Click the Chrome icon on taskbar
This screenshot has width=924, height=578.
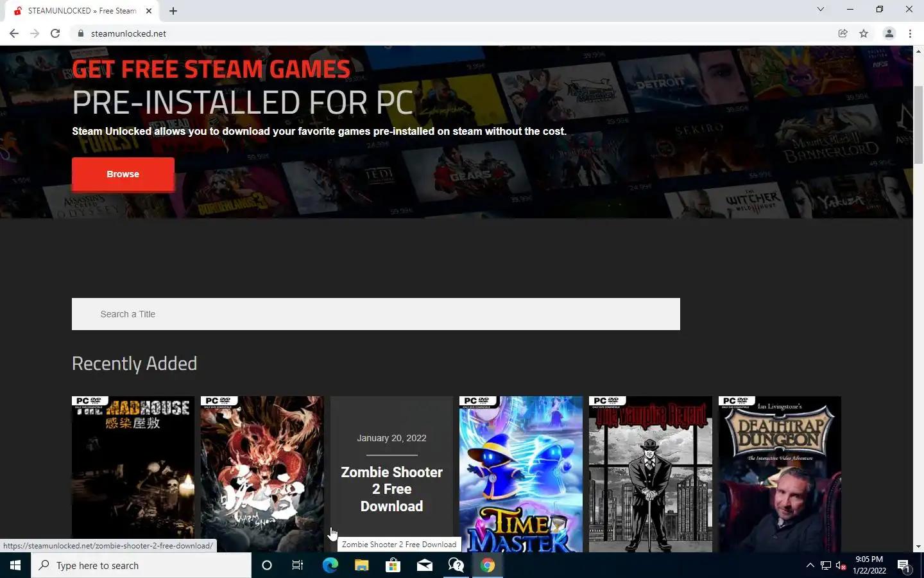[488, 565]
